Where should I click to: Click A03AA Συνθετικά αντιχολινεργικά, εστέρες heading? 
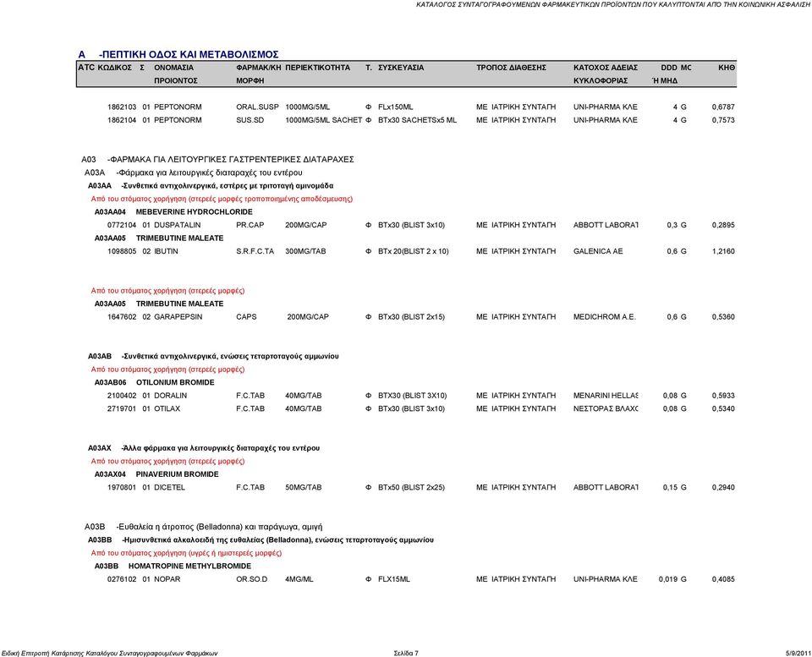pyautogui.click(x=211, y=186)
